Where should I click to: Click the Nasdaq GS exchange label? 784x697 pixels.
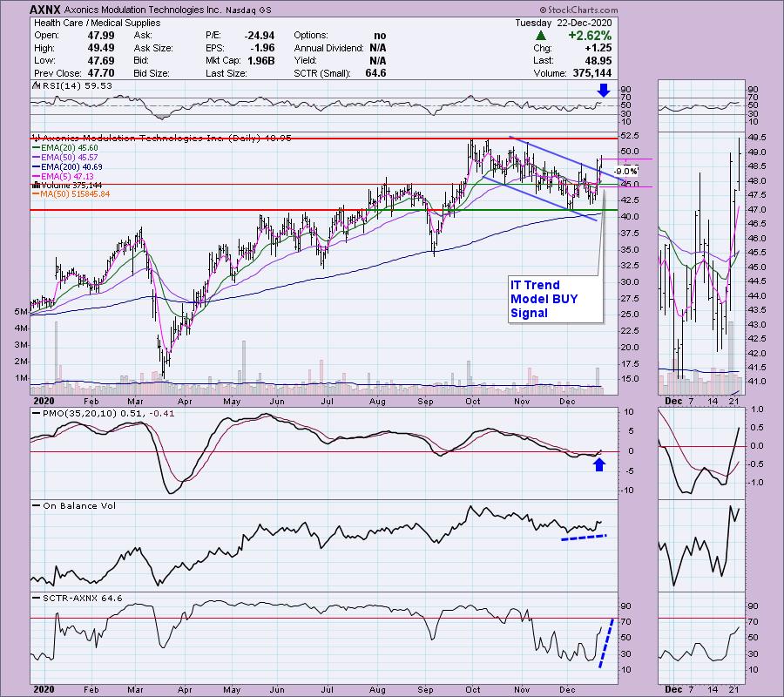(x=248, y=10)
